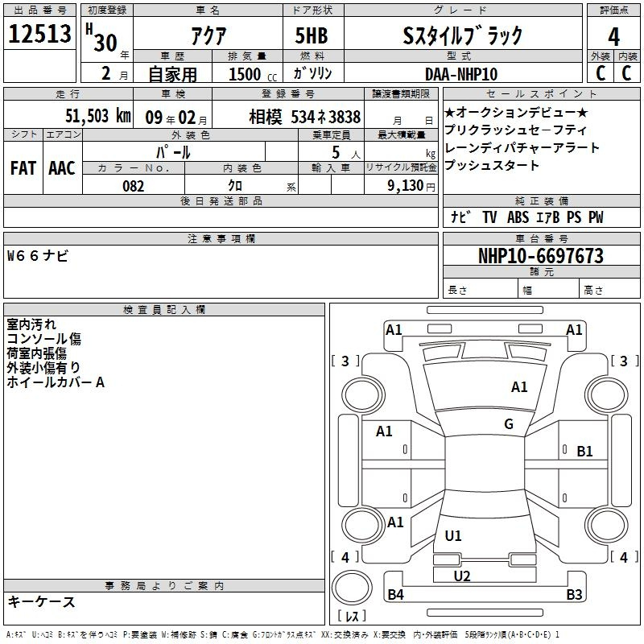The height and width of the screenshot is (644, 644).
Task: Click the G windshield chip marker
Action: [x=509, y=424]
